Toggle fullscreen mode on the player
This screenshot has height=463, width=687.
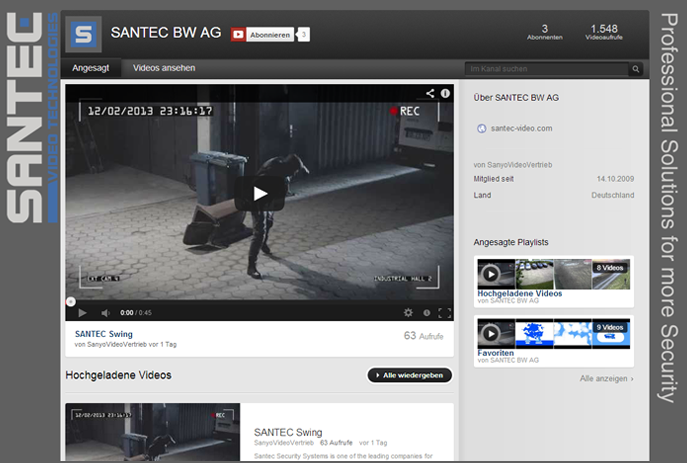click(x=444, y=313)
